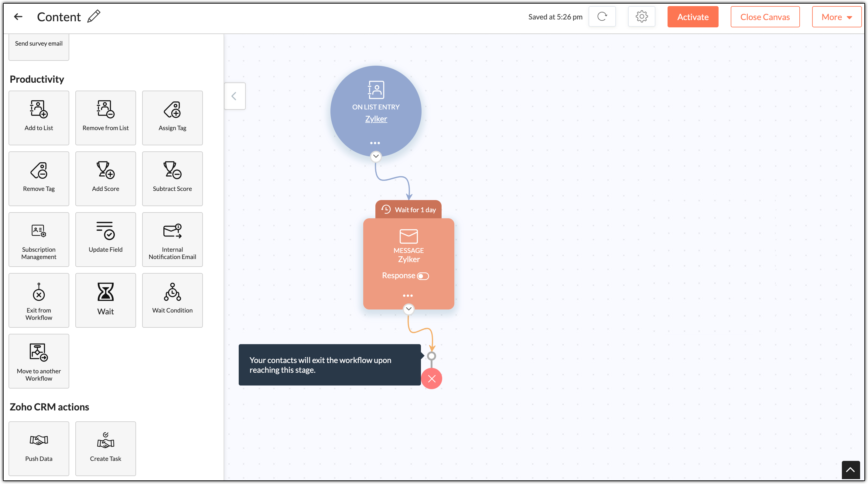The image size is (868, 484).
Task: Click the ON LIST ENTRY trigger label
Action: (x=376, y=107)
